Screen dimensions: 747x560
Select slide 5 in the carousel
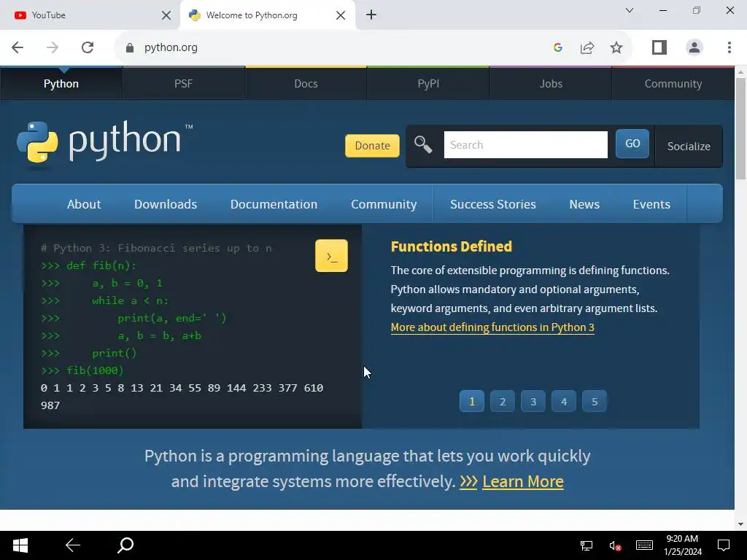595,402
